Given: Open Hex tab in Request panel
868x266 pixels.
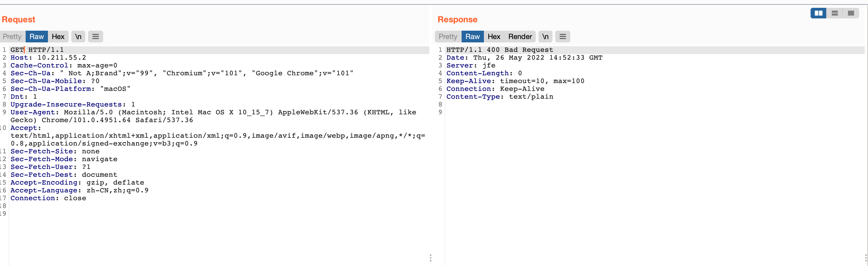Looking at the screenshot, I should tap(58, 37).
